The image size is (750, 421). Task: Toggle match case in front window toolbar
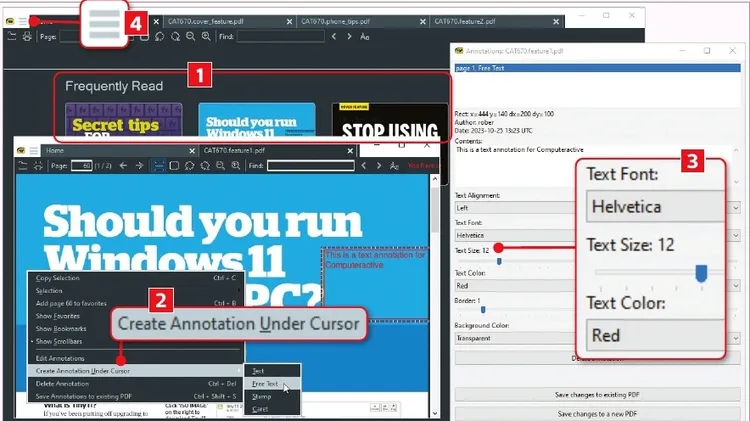click(394, 166)
